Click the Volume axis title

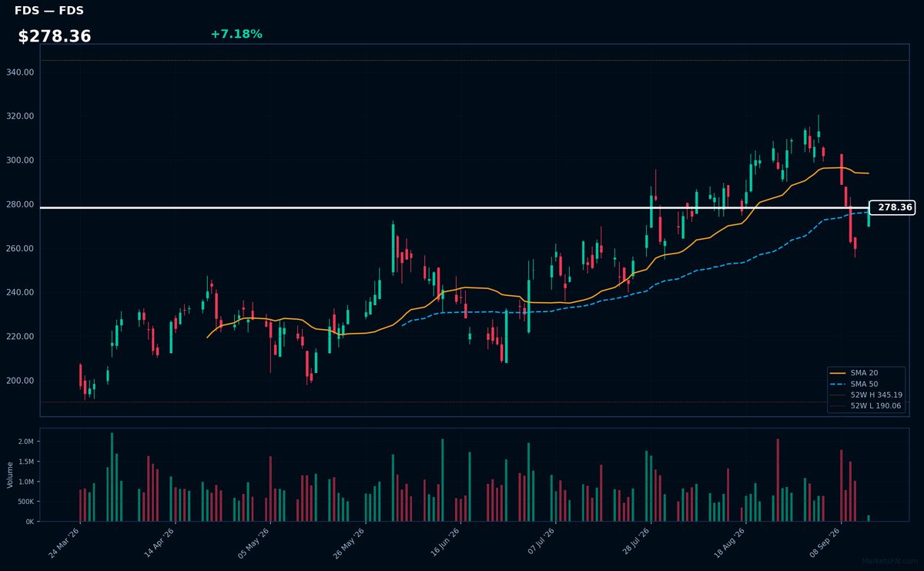[10, 475]
